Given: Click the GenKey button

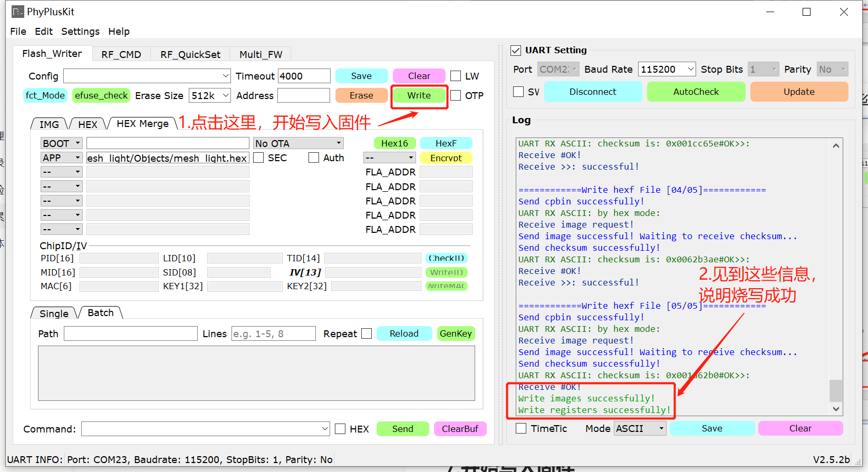Looking at the screenshot, I should [456, 333].
